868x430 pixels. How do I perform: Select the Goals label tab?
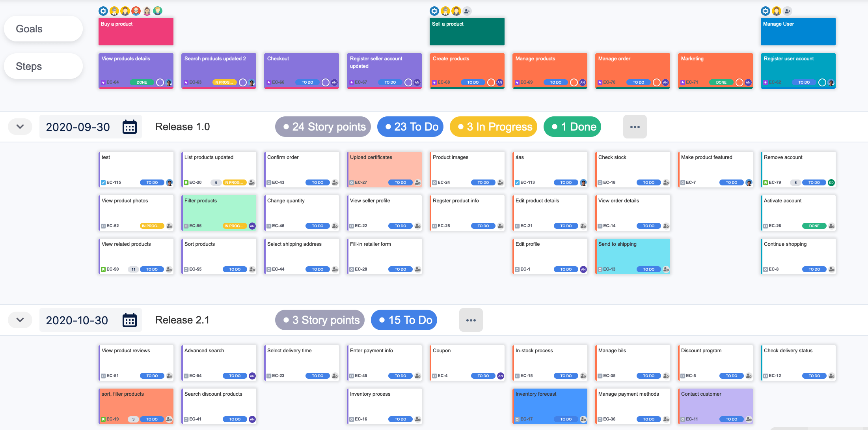[x=42, y=28]
